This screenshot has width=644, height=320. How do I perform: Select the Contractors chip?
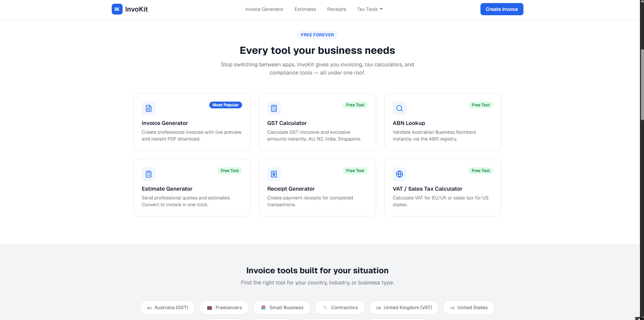click(340, 307)
